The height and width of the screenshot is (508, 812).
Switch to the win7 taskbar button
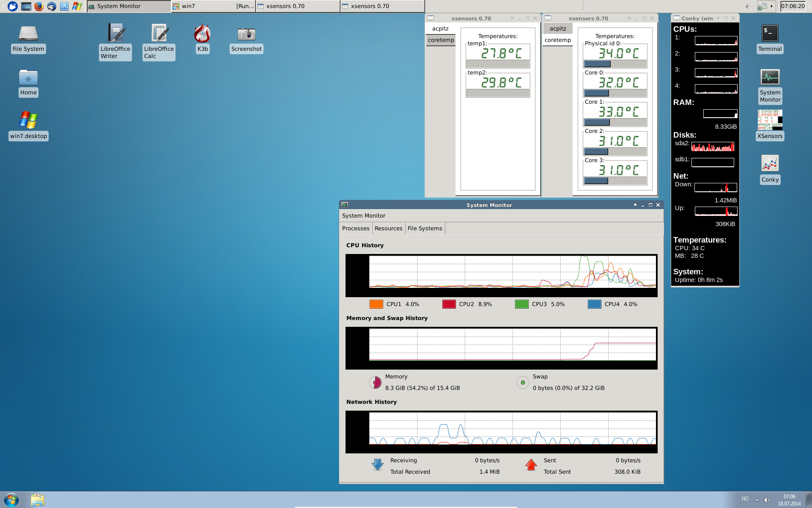click(x=213, y=6)
